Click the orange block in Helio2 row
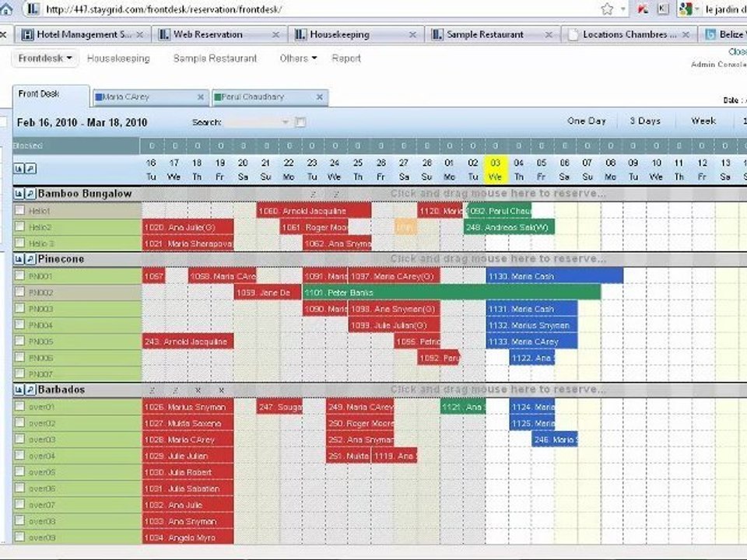Screen dimensions: 747x560 tap(405, 227)
